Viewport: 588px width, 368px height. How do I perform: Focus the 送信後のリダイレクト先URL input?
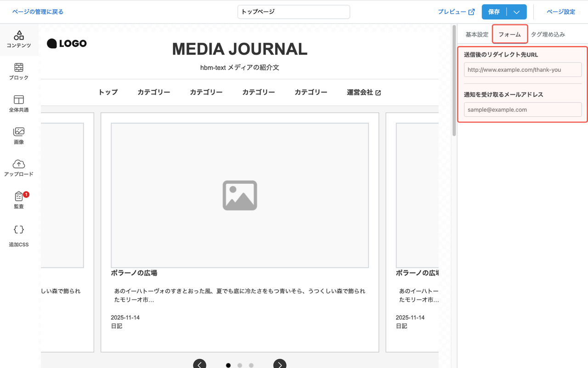[523, 70]
